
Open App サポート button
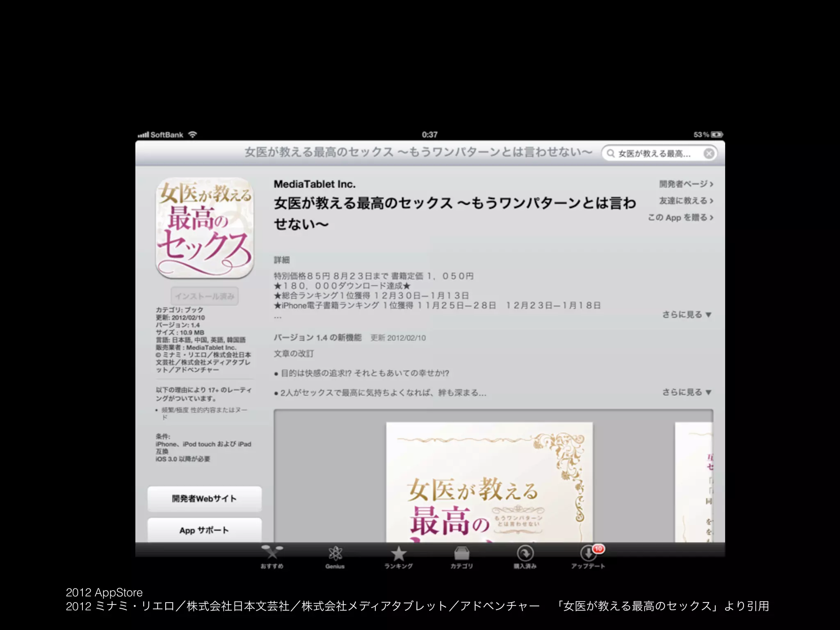[204, 530]
